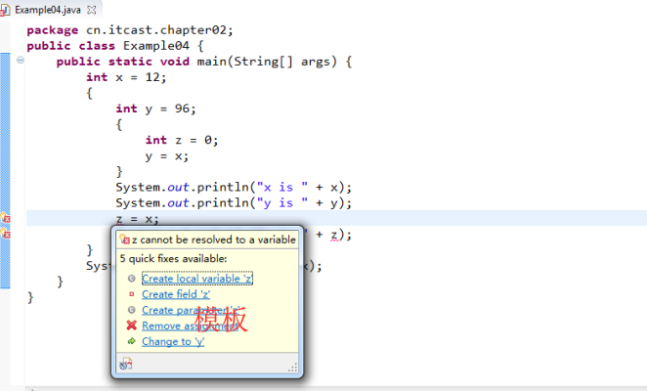Choose Create field 'z' quick fix

(x=176, y=294)
